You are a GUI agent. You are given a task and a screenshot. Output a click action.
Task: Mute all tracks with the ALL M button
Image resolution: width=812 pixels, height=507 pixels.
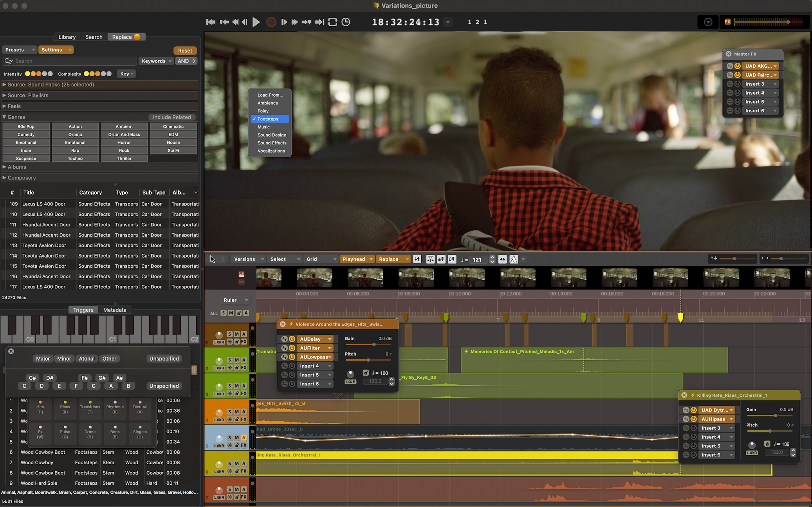(x=231, y=313)
